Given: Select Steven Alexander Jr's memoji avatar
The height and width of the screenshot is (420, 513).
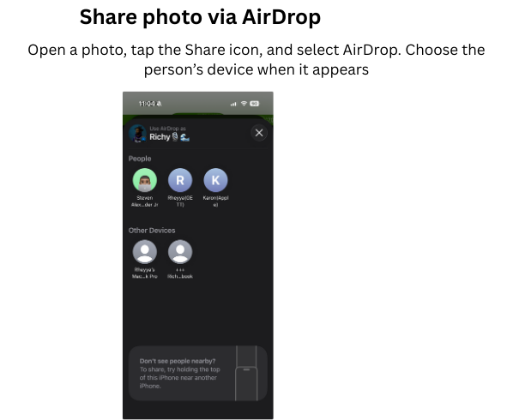Looking at the screenshot, I should tap(145, 180).
